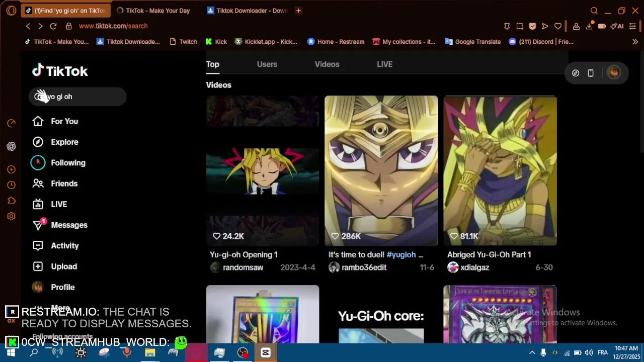The width and height of the screenshot is (644, 362).
Task: Select the Top search results tab
Action: coord(213,64)
